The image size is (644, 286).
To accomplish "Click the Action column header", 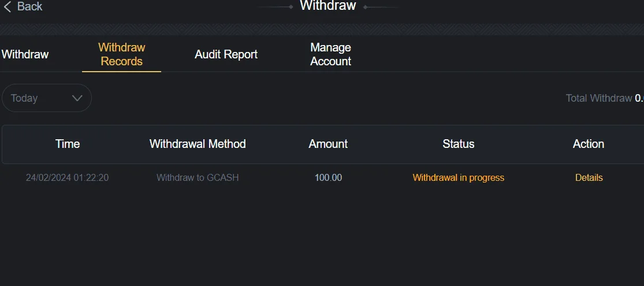I will (589, 144).
